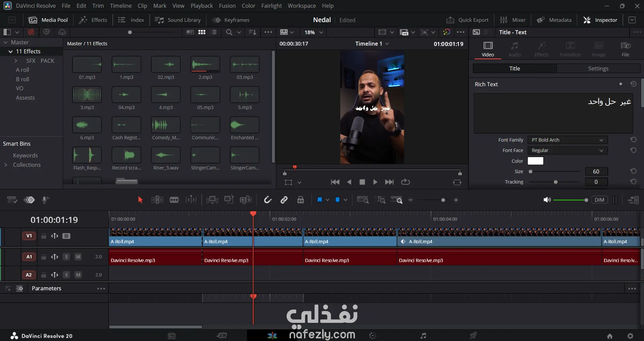Image resolution: width=644 pixels, height=341 pixels.
Task: Open the Sound Library panel
Action: click(x=178, y=20)
